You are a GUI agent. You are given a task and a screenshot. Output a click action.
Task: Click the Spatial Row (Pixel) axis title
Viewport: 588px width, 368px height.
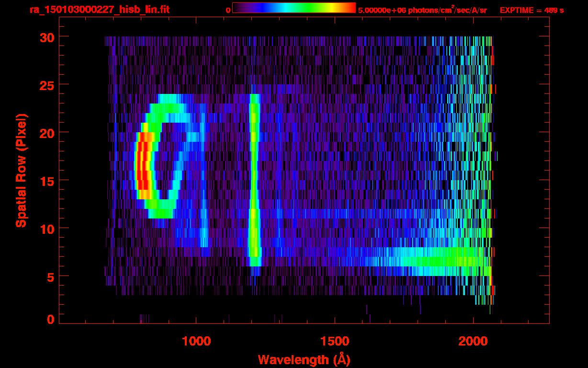coord(21,170)
